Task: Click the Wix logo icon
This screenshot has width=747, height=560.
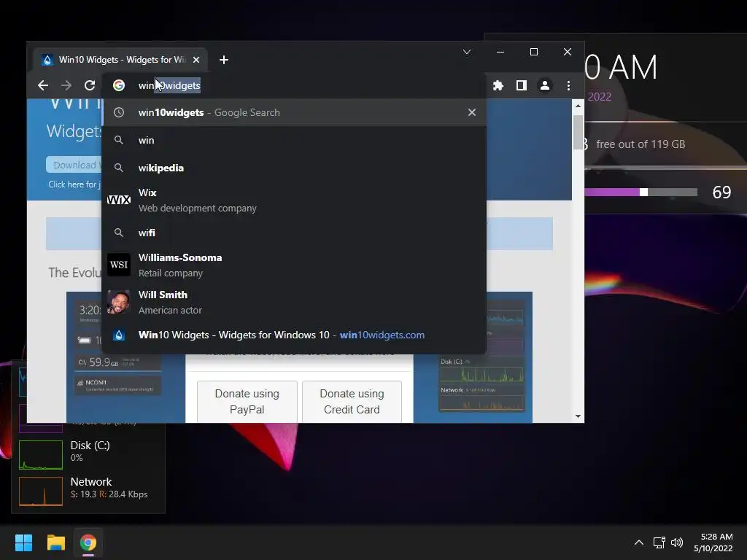Action: [x=119, y=200]
